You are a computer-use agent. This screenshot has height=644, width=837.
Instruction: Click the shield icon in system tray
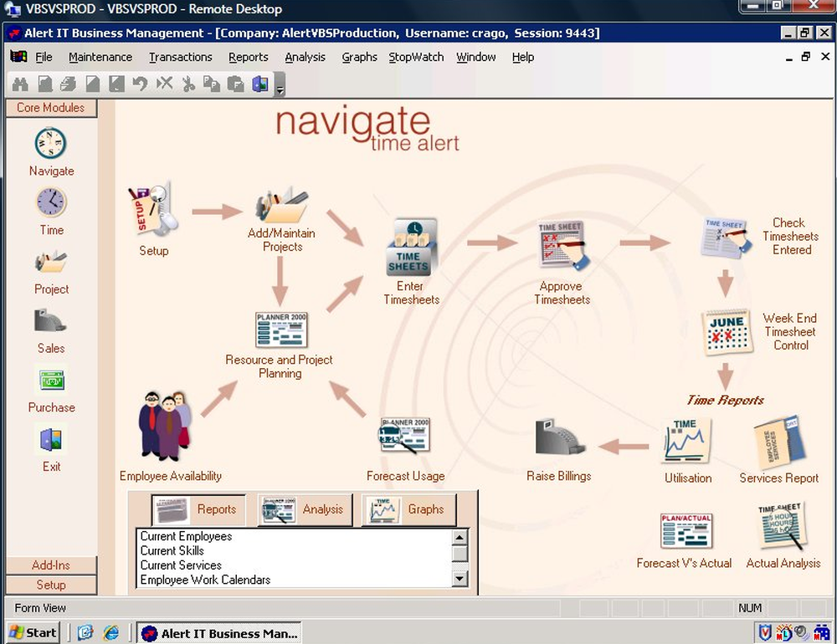tap(765, 633)
